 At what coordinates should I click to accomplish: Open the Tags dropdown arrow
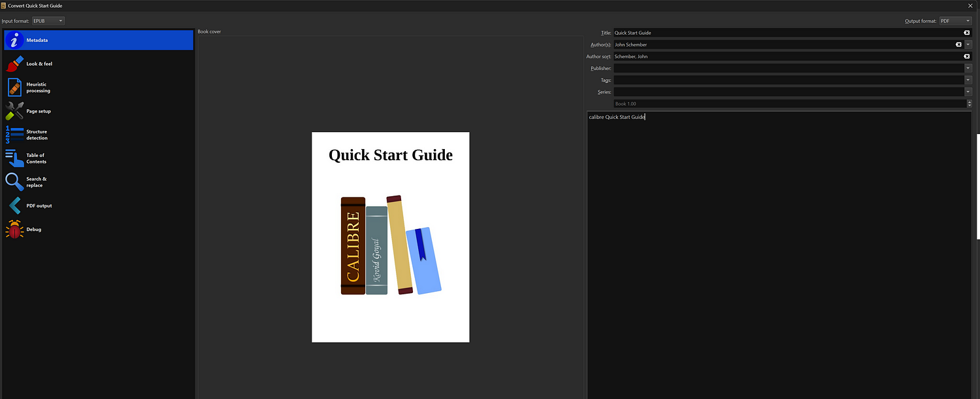click(x=968, y=80)
